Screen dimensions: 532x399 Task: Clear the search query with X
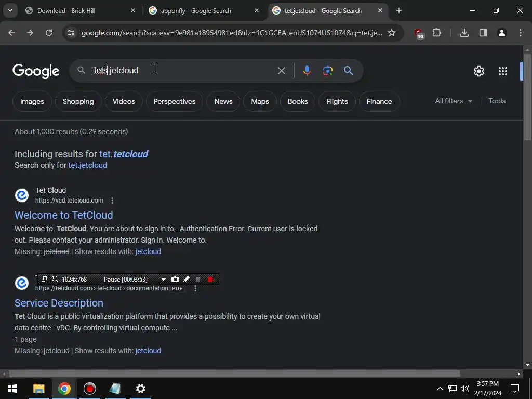pos(282,71)
